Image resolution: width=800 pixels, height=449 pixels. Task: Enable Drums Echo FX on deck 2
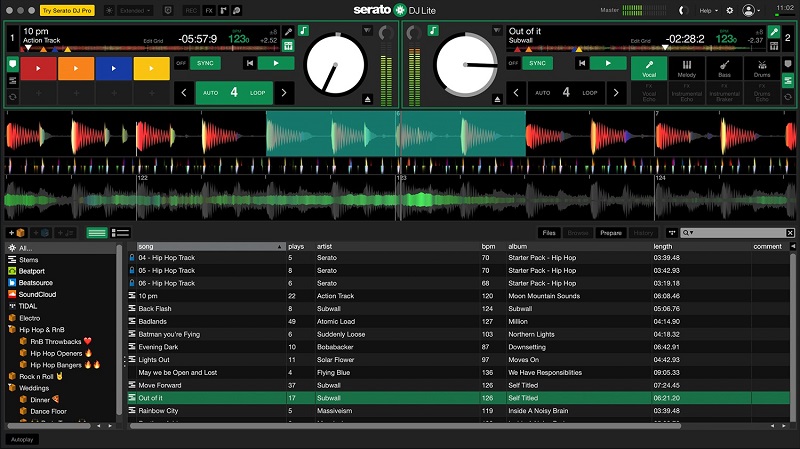coord(762,93)
